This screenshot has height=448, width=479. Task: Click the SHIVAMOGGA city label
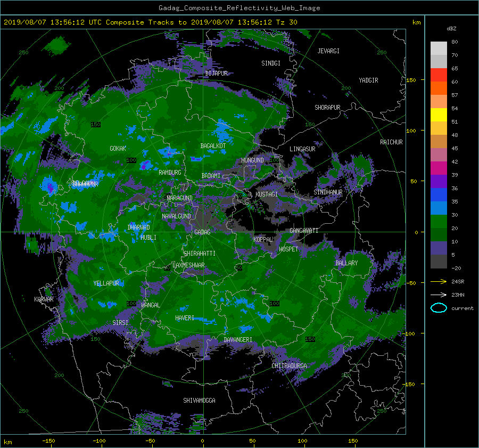click(199, 401)
